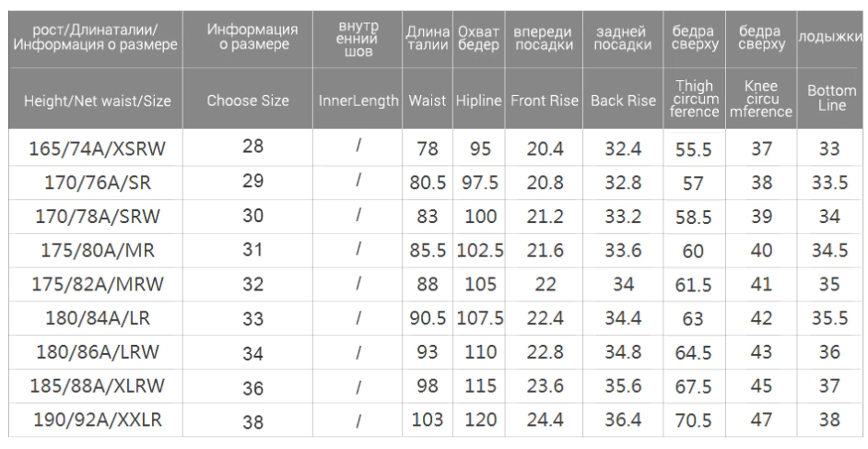
Task: Click the Choose Size column header
Action: (248, 100)
